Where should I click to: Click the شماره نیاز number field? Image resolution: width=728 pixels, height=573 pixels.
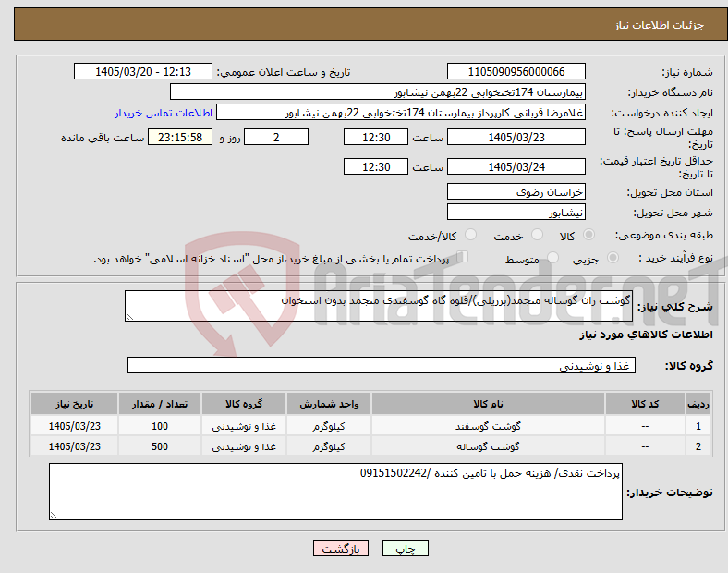click(516, 71)
